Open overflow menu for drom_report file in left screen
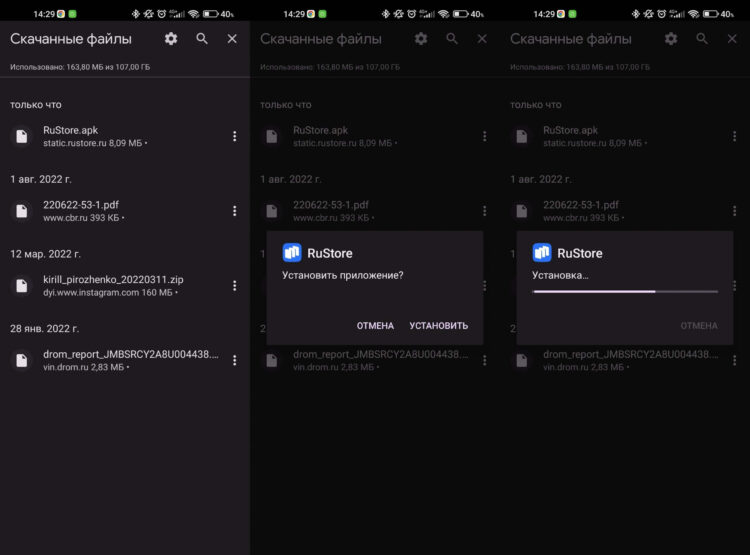The height and width of the screenshot is (555, 750). (234, 360)
